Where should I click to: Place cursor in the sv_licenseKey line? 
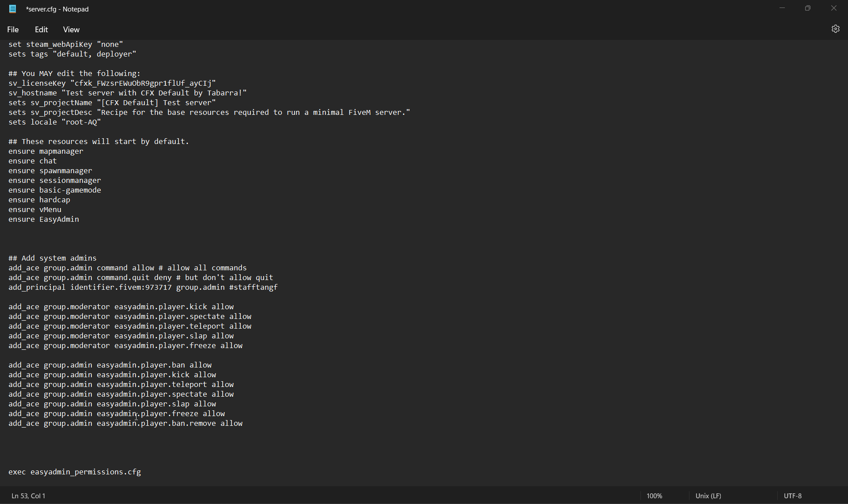click(x=112, y=83)
